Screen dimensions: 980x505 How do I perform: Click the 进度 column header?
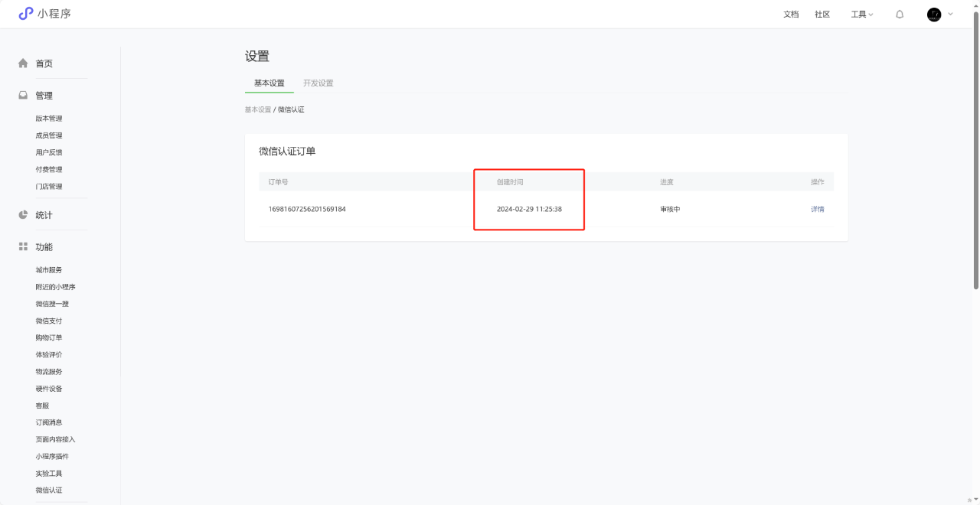click(667, 182)
